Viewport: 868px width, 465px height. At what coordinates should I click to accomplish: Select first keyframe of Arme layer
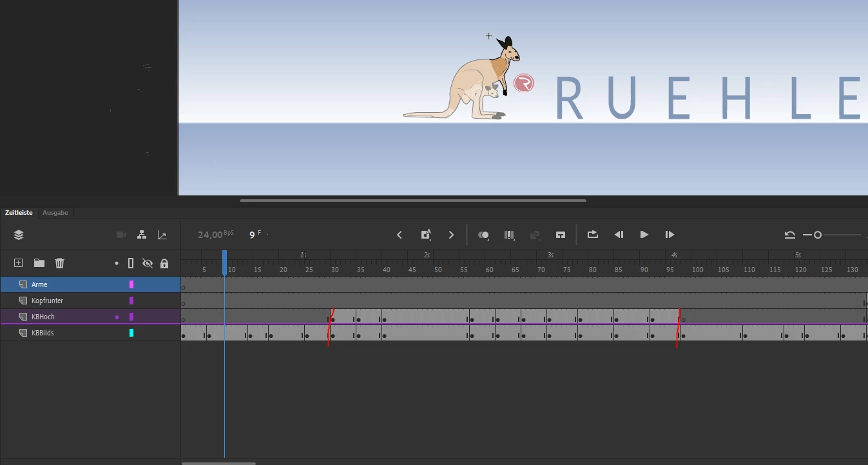click(x=184, y=287)
